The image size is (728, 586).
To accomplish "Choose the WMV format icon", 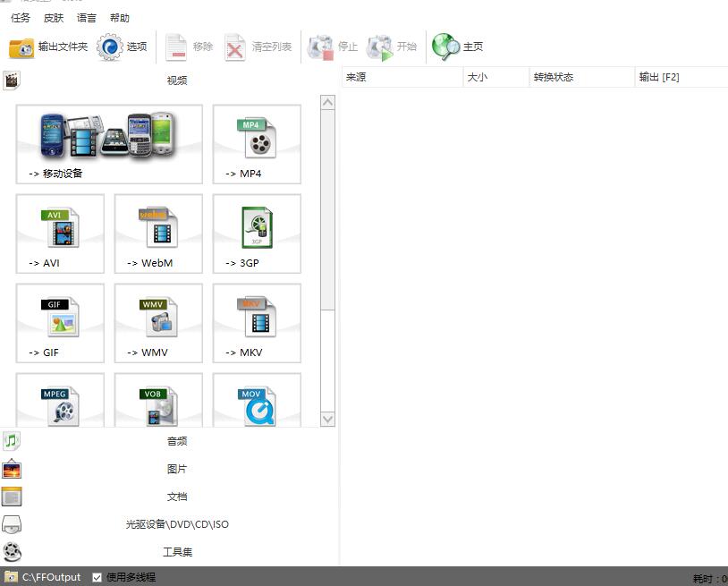I will click(158, 322).
